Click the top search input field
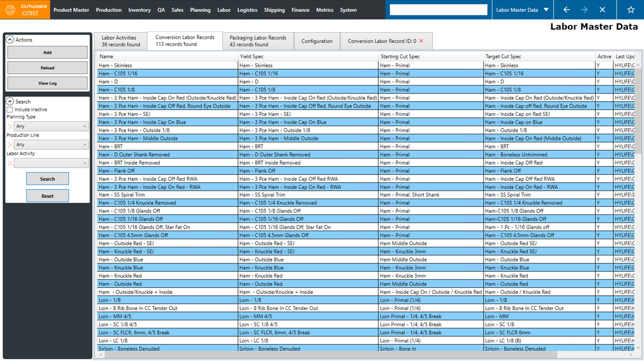Image resolution: width=644 pixels, height=361 pixels. (438, 9)
